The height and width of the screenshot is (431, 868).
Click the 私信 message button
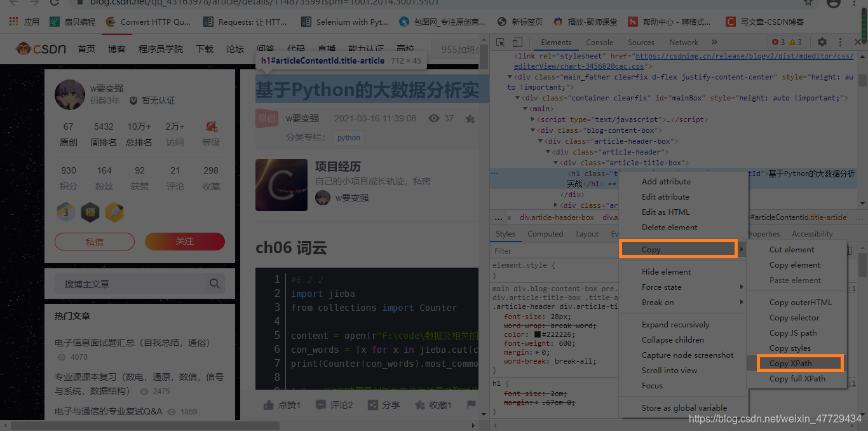[x=95, y=242]
